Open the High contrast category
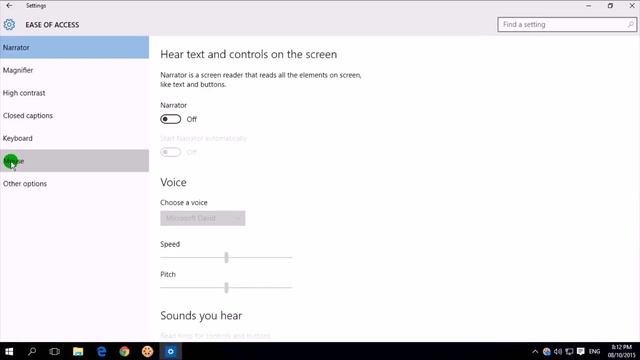This screenshot has height=360, width=640. [x=74, y=93]
